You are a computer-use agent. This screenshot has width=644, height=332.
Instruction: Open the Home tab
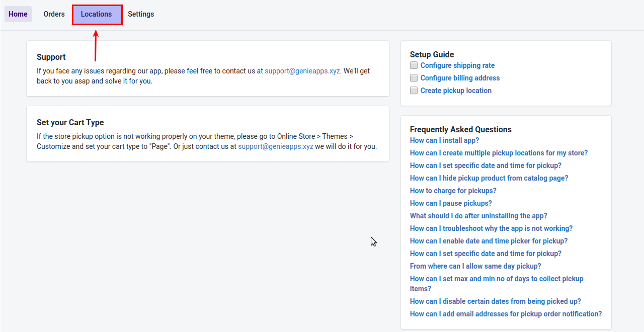(18, 14)
